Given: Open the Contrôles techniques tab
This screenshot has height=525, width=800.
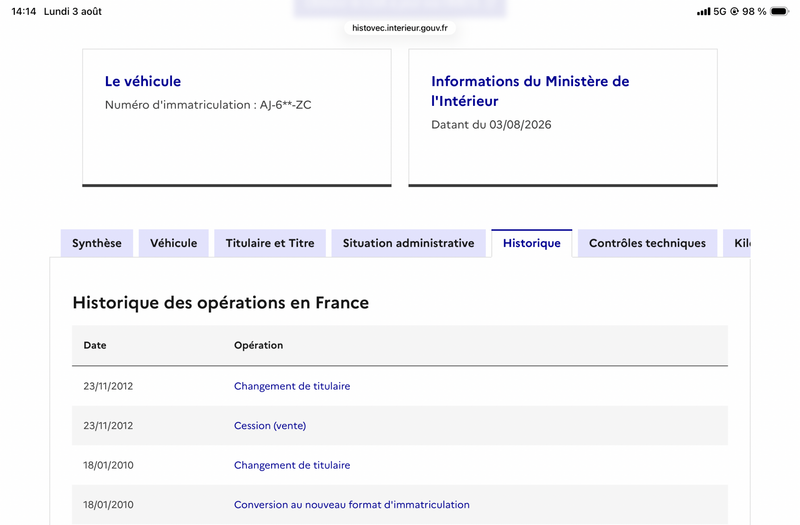Looking at the screenshot, I should click(647, 243).
